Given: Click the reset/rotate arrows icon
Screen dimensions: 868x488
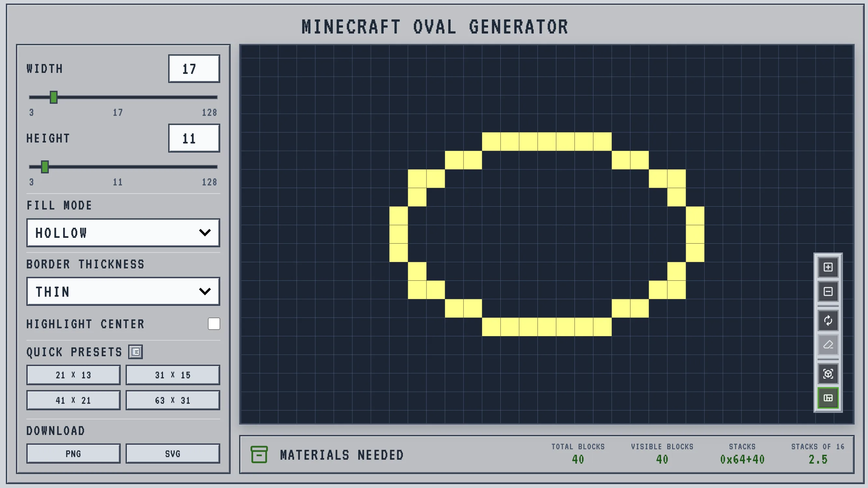Looking at the screenshot, I should [x=828, y=320].
